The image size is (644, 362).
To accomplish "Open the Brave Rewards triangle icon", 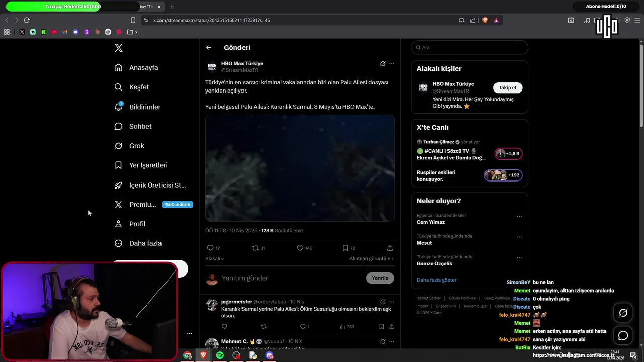I will click(496, 20).
